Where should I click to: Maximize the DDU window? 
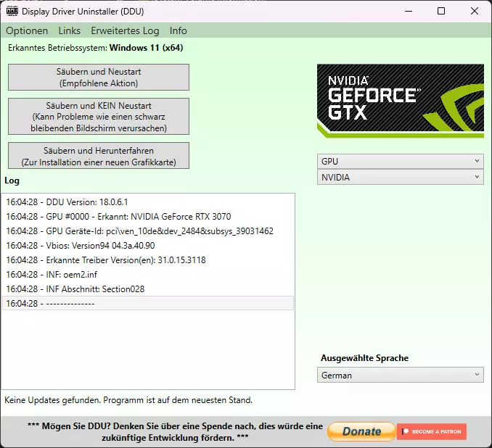coord(441,12)
